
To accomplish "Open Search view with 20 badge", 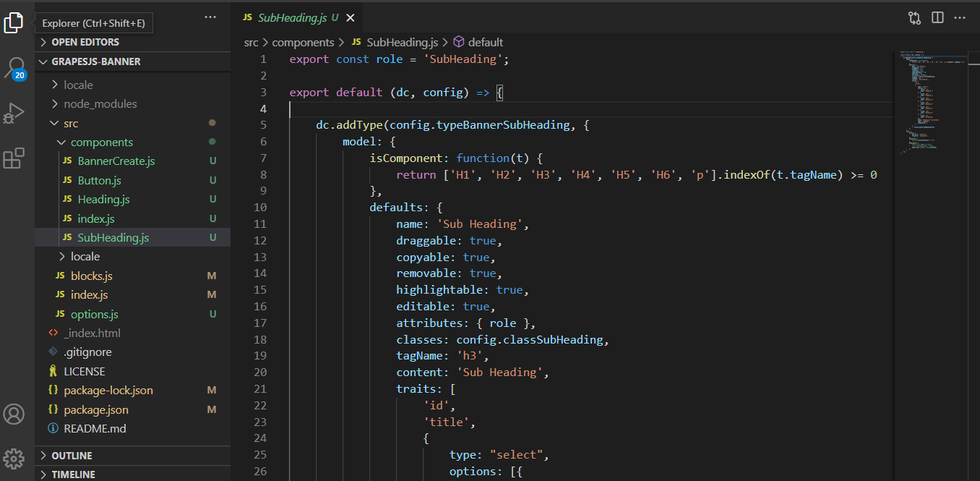I will [14, 69].
